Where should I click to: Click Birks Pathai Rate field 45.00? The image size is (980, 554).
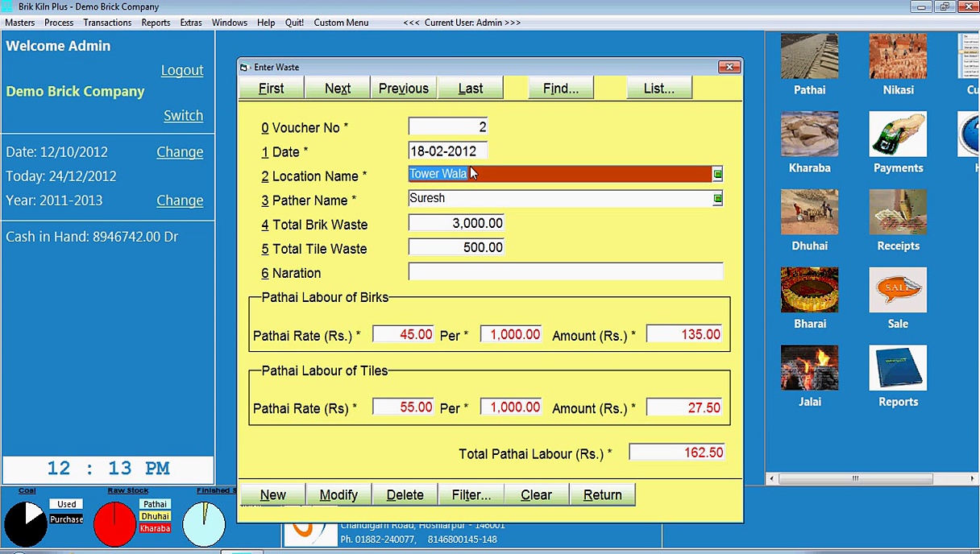pyautogui.click(x=403, y=334)
